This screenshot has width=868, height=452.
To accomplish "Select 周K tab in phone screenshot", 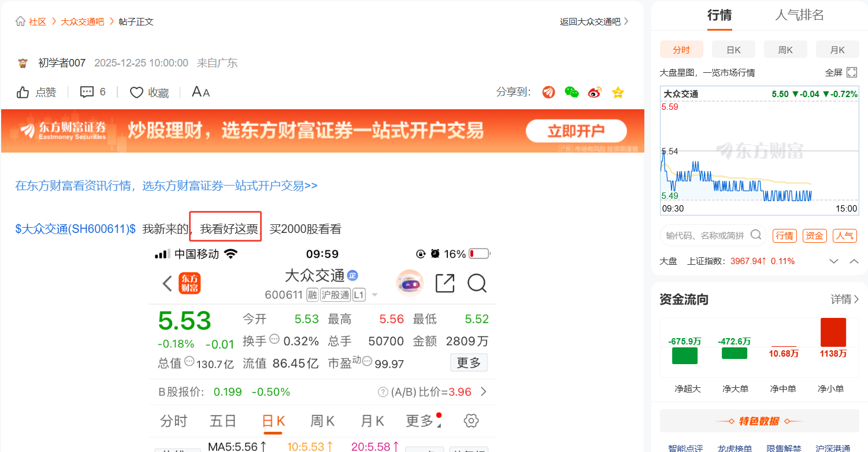I will point(322,421).
